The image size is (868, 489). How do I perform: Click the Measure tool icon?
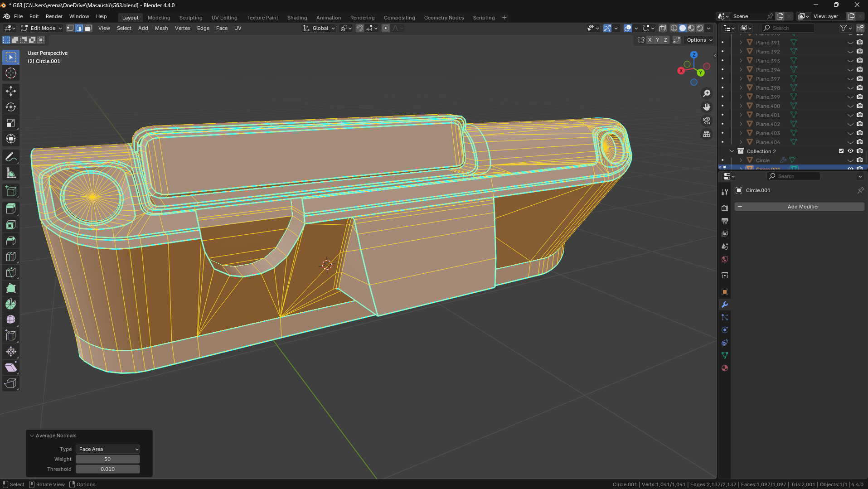pyautogui.click(x=11, y=173)
